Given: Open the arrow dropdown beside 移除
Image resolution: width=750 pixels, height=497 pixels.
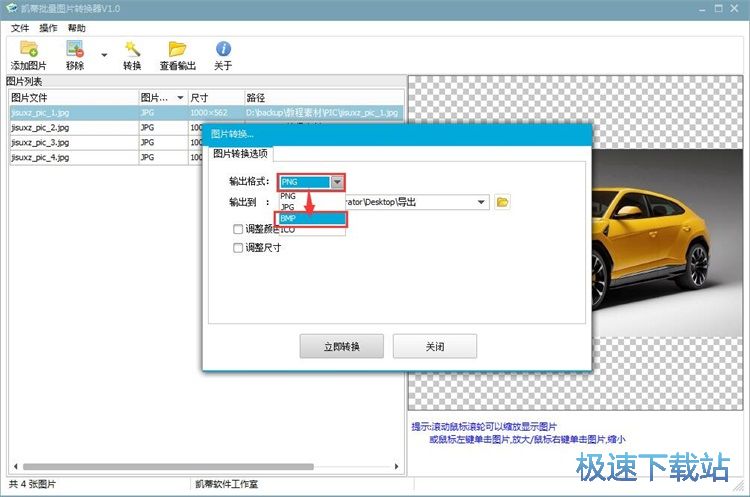Looking at the screenshot, I should coord(104,55).
